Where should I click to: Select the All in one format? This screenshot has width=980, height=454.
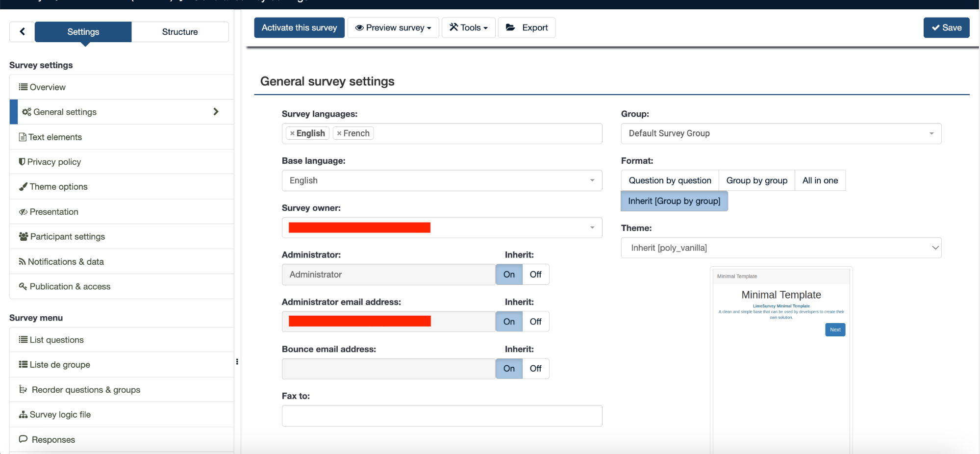point(820,180)
